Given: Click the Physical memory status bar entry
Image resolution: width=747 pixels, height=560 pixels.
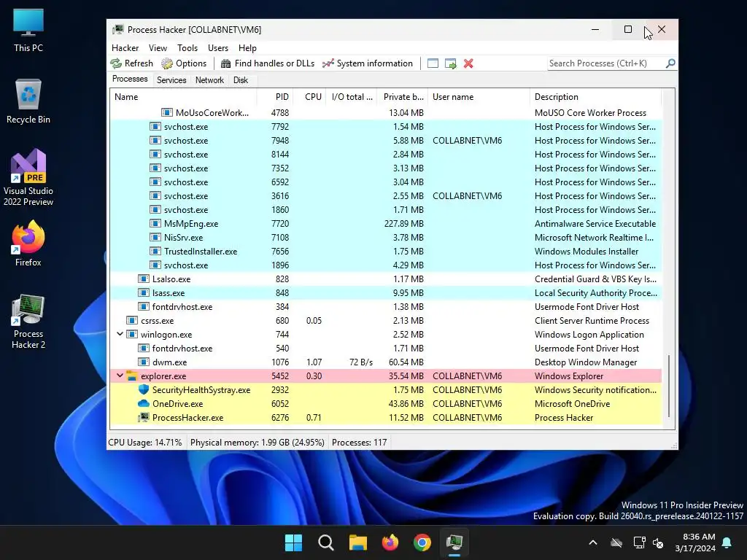Looking at the screenshot, I should click(258, 443).
